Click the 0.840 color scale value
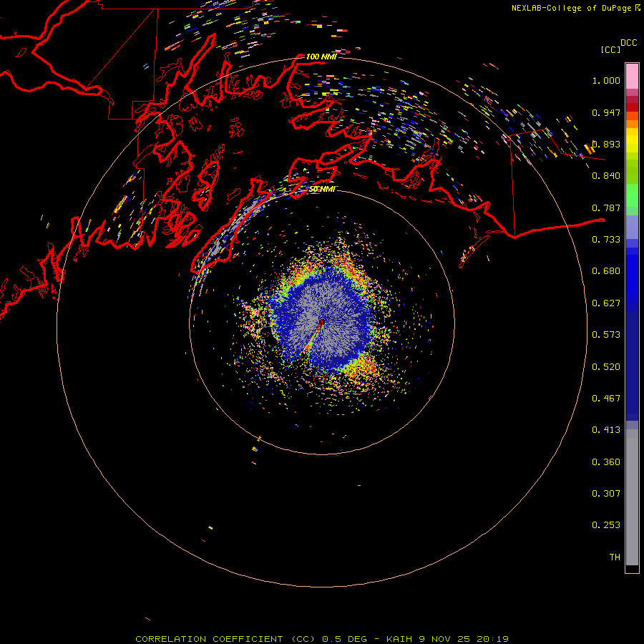Image resolution: width=644 pixels, height=644 pixels. pyautogui.click(x=606, y=176)
